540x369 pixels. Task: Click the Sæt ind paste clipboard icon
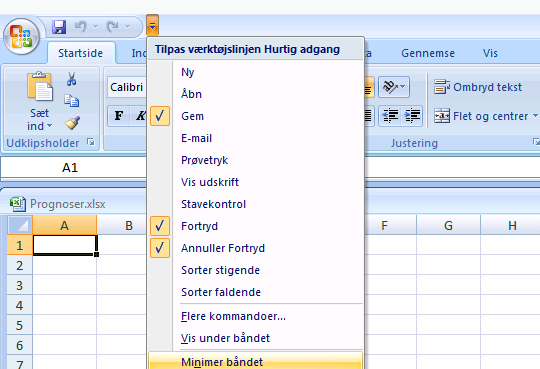(40, 87)
